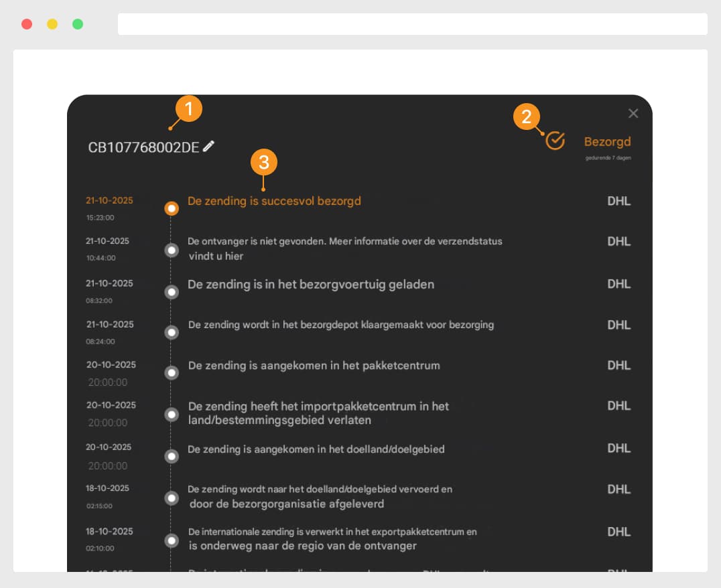Screen dimensions: 721x588
Task: Click the DHL carrier label on delivered row
Action: [x=618, y=201]
